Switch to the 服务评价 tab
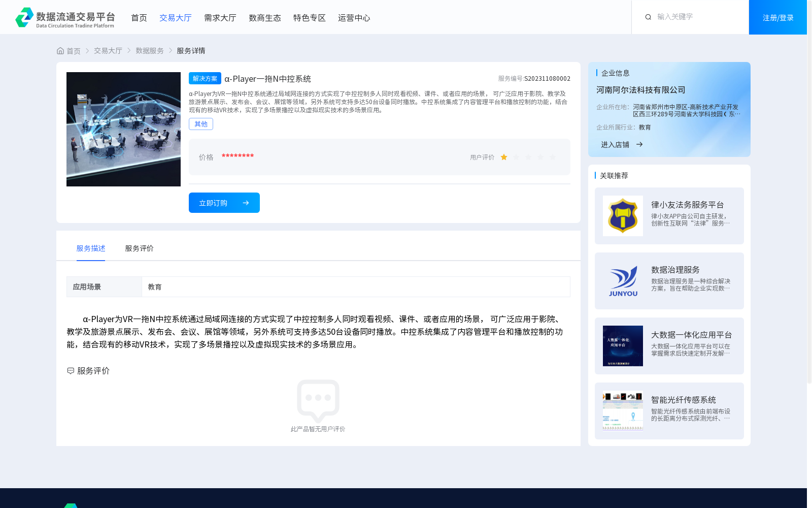Viewport: 812px width, 508px height. [140, 248]
